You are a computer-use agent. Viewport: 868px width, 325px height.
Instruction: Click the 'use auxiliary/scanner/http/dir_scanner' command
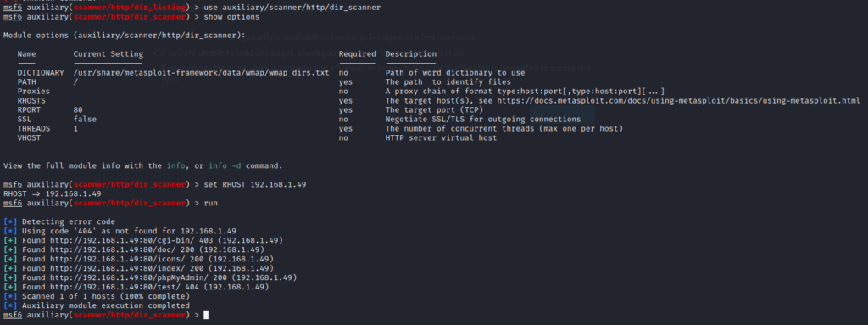click(292, 7)
